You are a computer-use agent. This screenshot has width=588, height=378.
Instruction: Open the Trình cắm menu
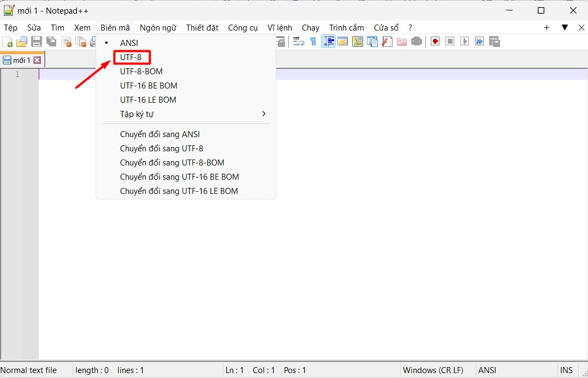coord(347,28)
